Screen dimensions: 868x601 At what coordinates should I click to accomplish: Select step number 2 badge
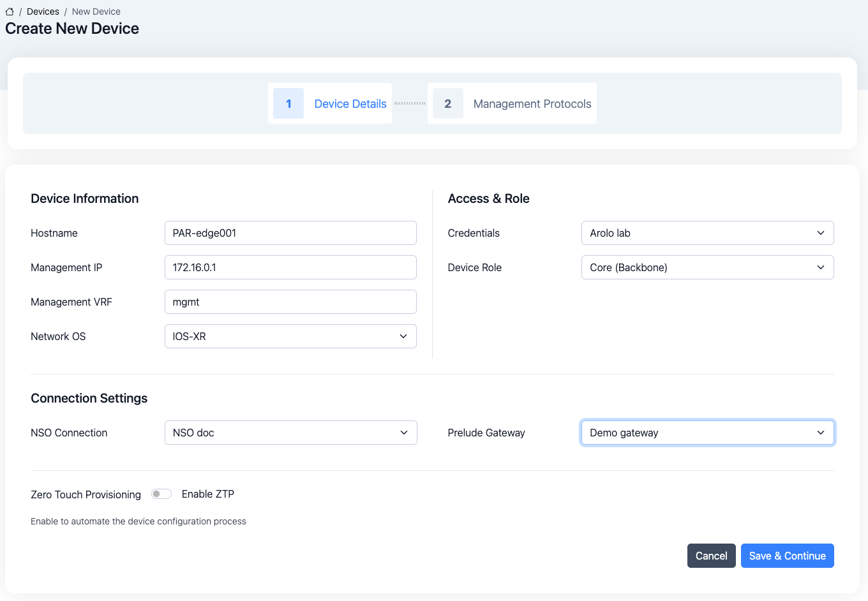[x=448, y=103]
